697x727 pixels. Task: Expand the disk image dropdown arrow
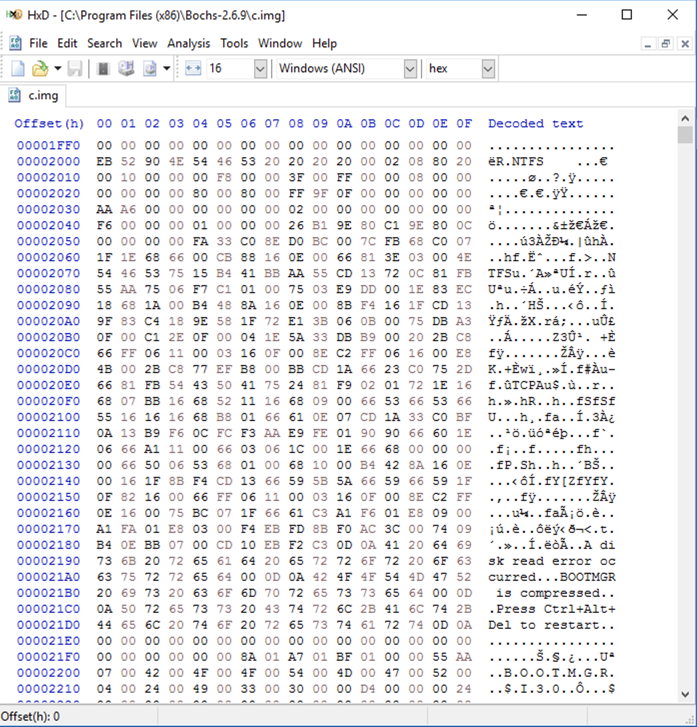coord(166,69)
